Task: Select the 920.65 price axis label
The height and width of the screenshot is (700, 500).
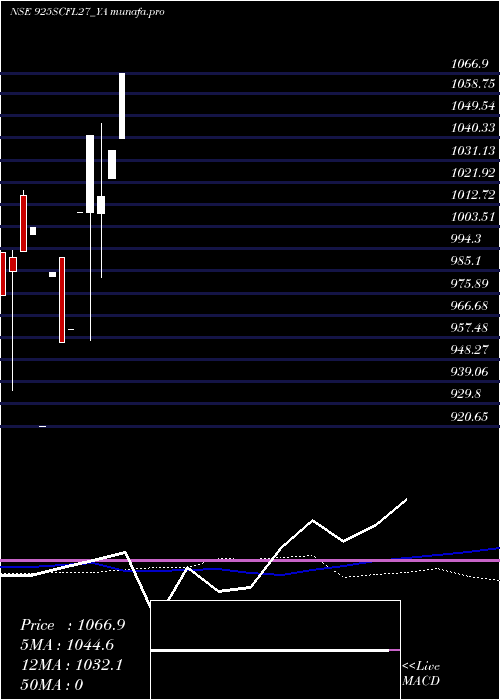Action: pos(470,417)
